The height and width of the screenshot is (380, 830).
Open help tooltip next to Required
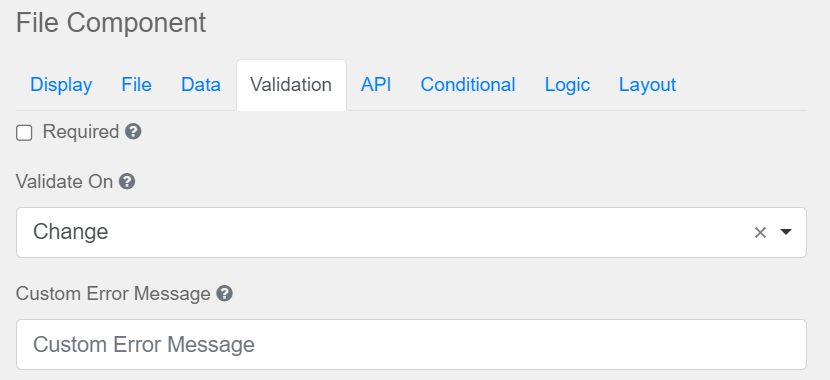pos(133,132)
